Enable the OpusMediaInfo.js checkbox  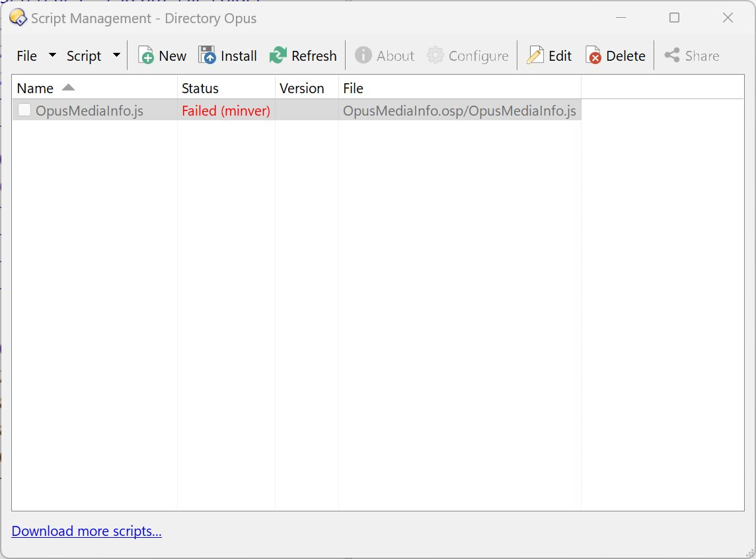pos(24,110)
